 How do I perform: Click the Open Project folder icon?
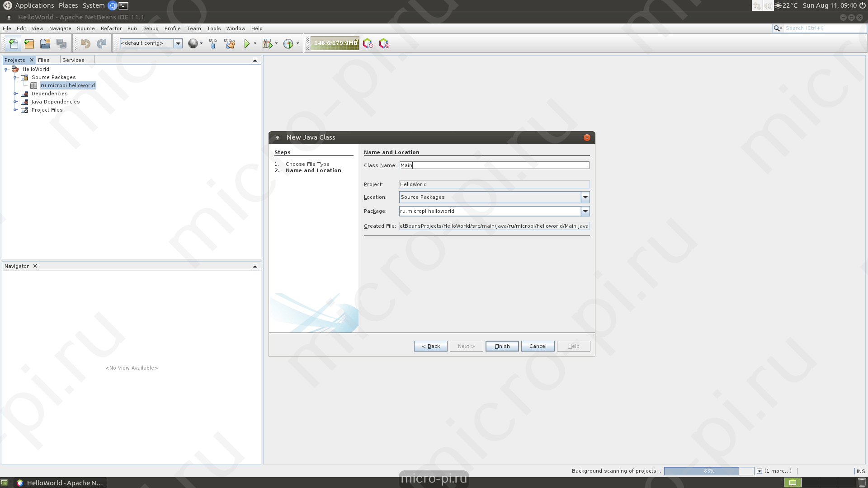point(45,44)
